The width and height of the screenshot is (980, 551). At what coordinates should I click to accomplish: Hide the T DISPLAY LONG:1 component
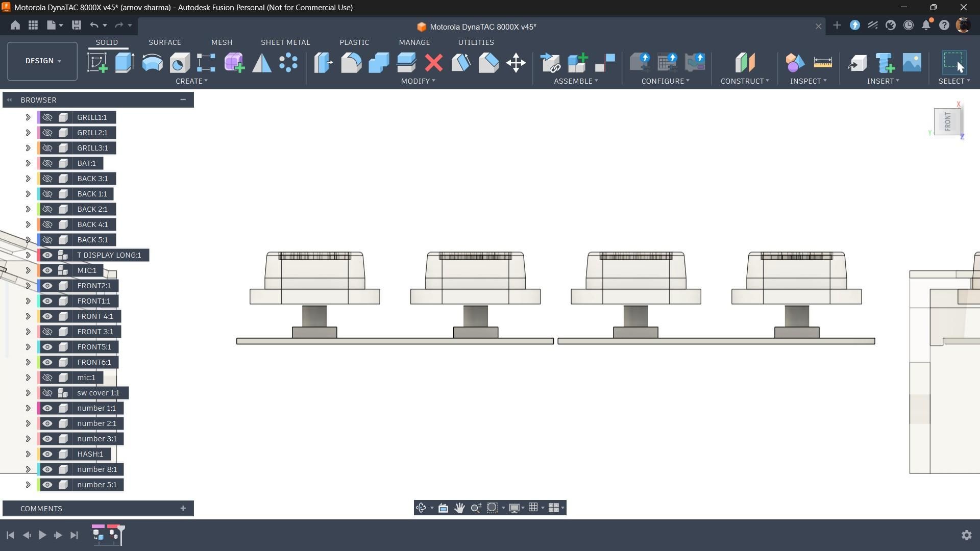coord(47,255)
